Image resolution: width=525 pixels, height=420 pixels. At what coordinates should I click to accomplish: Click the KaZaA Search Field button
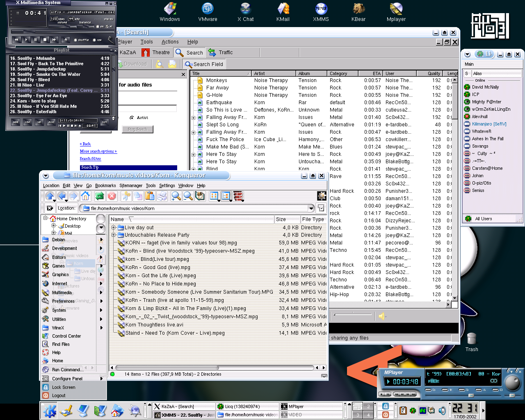coord(204,64)
